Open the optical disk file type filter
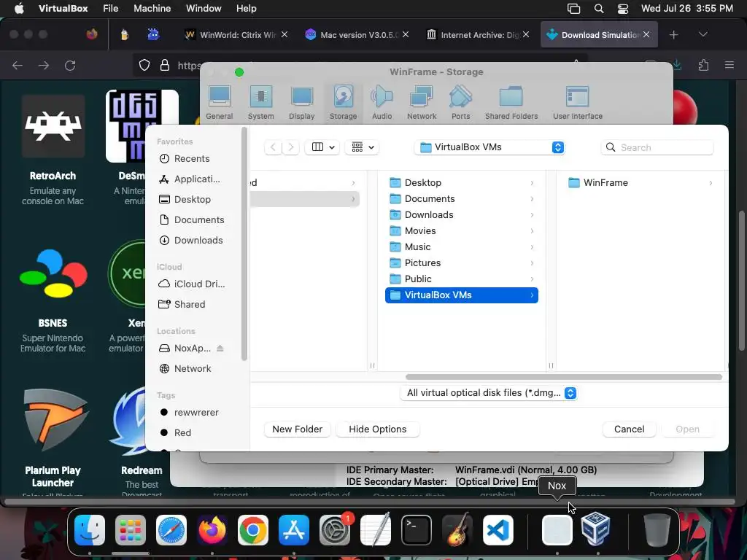 pos(489,393)
